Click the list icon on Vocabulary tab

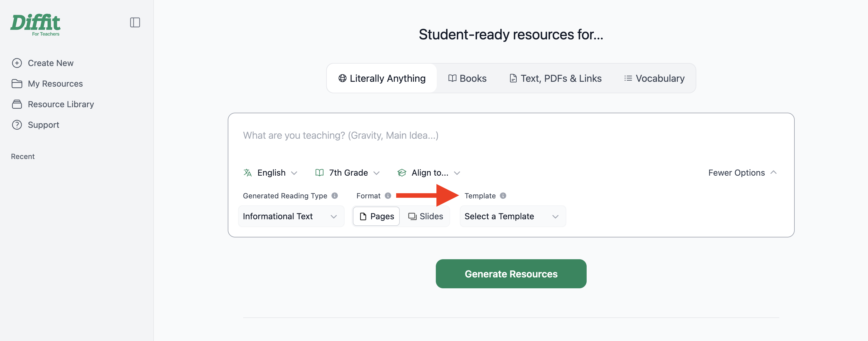pyautogui.click(x=628, y=78)
